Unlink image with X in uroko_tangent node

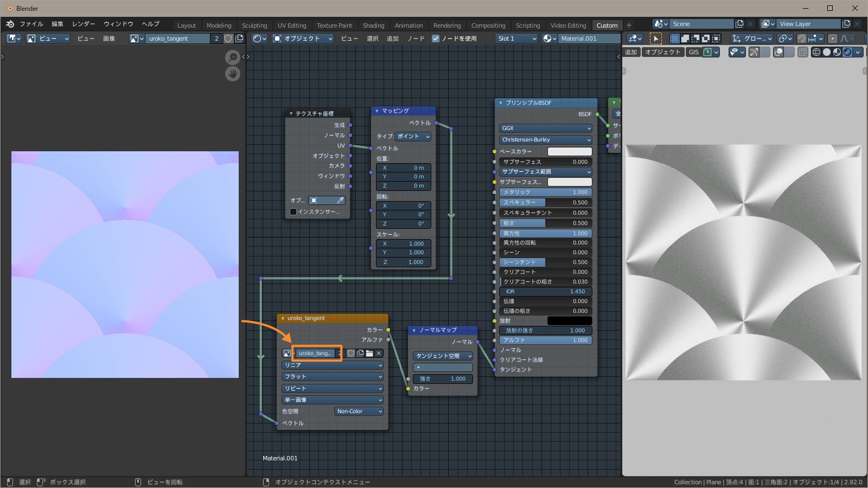click(x=379, y=354)
